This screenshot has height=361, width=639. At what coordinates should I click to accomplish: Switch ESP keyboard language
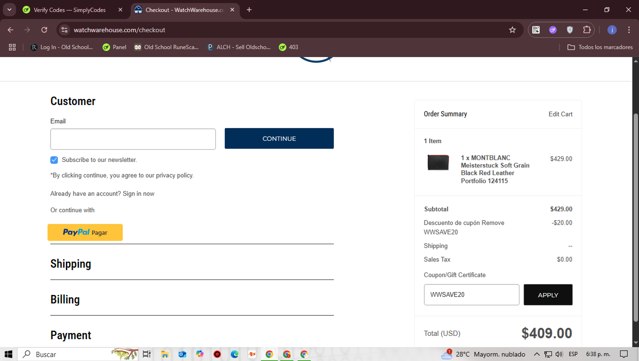tap(573, 354)
